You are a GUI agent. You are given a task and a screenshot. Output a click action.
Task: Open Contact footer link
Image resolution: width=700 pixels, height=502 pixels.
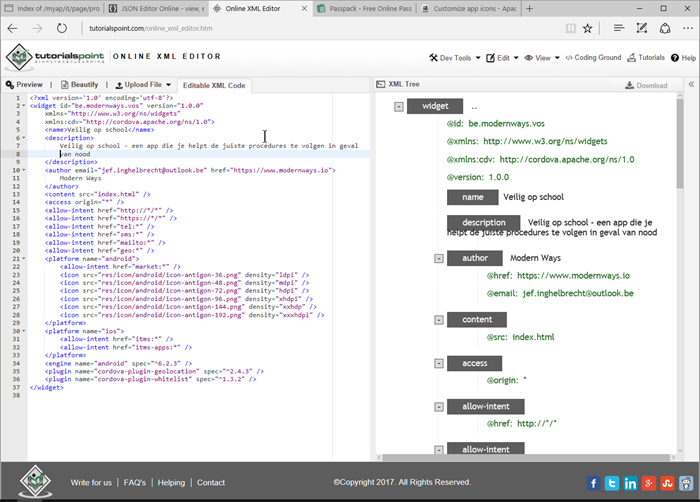211,482
